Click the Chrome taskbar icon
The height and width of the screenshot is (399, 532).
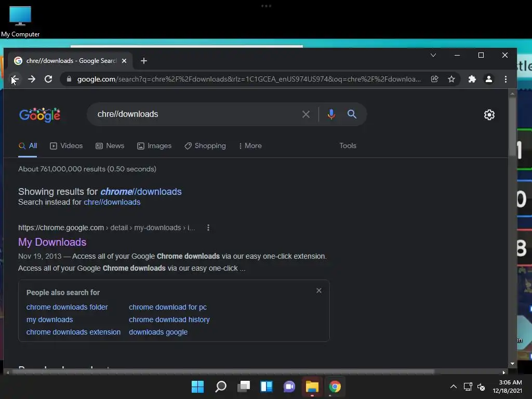[335, 387]
